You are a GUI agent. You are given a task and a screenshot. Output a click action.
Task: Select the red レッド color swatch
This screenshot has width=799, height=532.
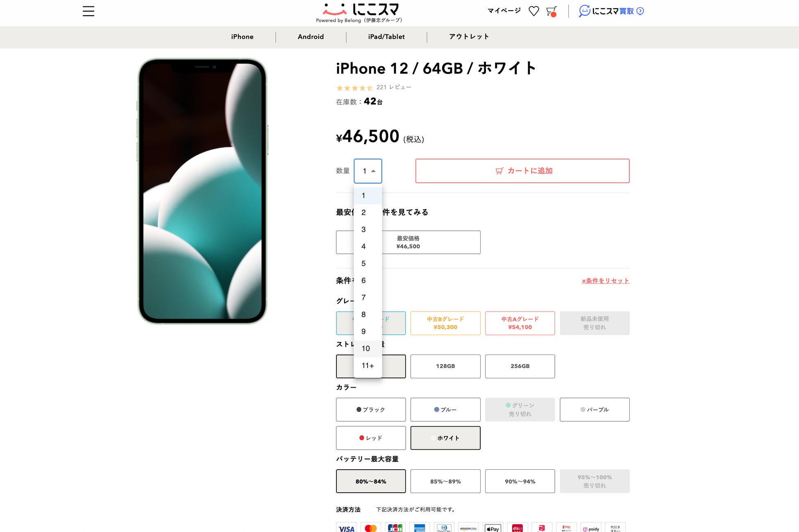(x=371, y=438)
